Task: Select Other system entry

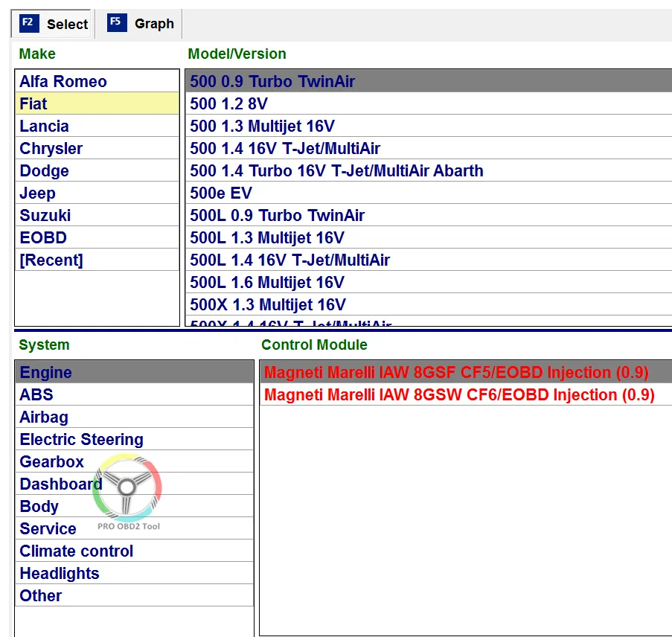Action: click(134, 595)
